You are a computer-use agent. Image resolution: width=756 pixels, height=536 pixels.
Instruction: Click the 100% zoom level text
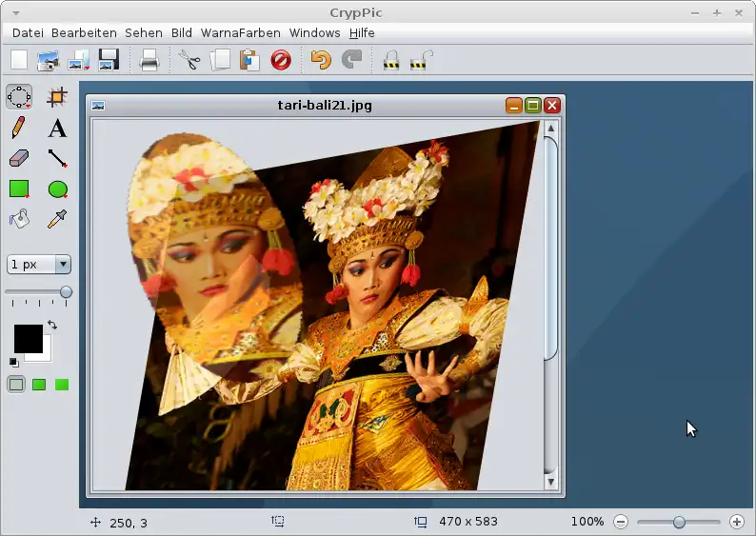tap(587, 522)
